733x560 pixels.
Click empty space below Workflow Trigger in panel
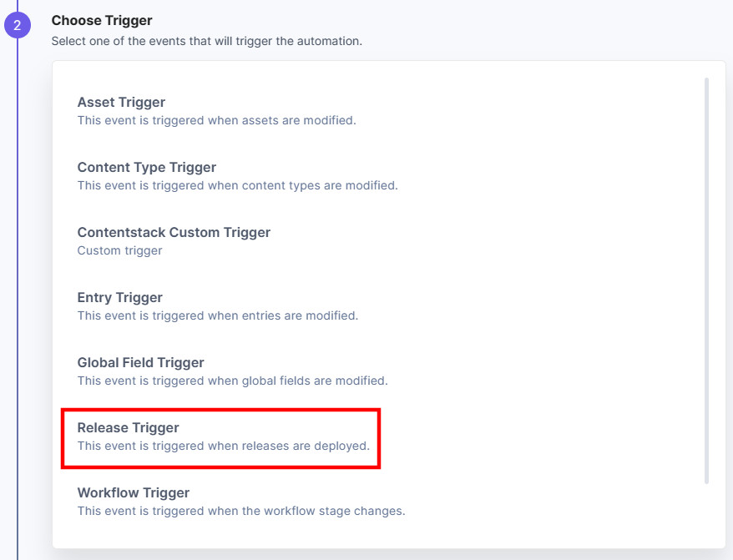374,535
